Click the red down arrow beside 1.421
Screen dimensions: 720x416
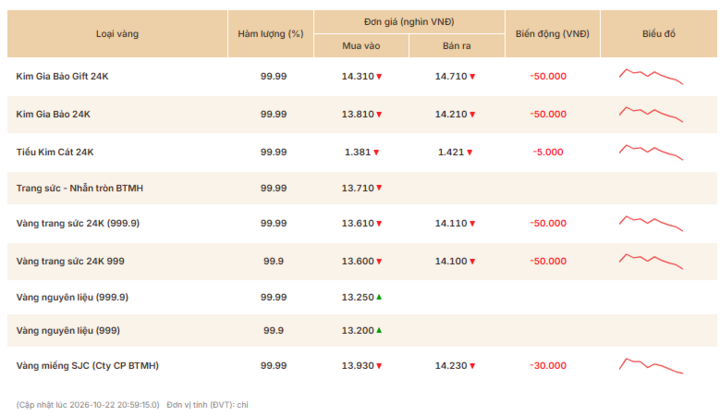pyautogui.click(x=469, y=152)
